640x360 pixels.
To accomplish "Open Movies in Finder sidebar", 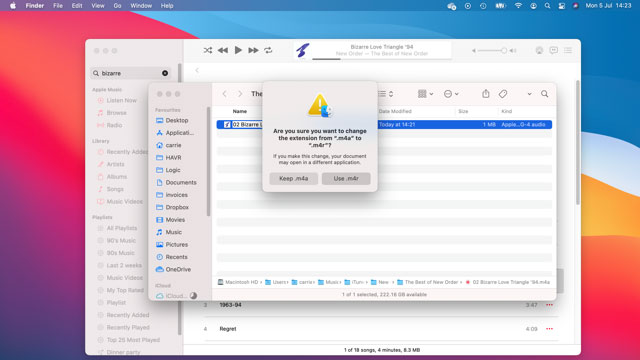I will click(x=175, y=220).
